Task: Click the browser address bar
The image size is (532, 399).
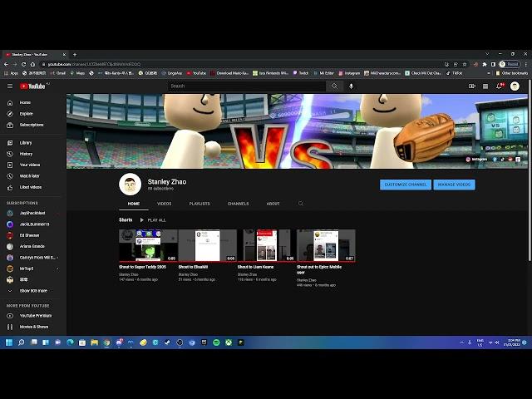Action: (x=241, y=64)
